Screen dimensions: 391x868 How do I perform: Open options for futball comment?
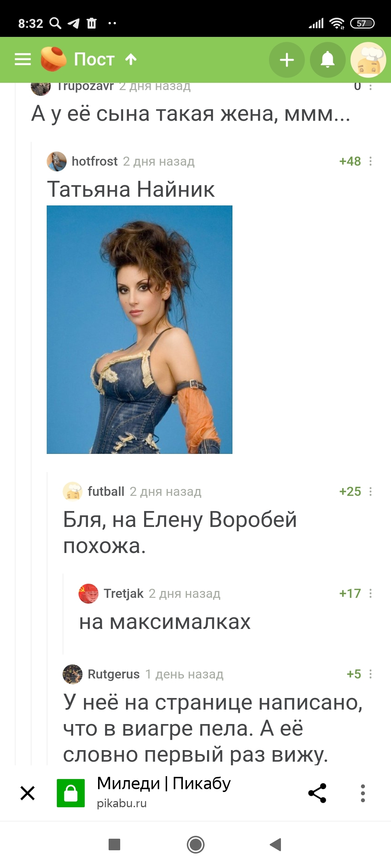pyautogui.click(x=370, y=492)
